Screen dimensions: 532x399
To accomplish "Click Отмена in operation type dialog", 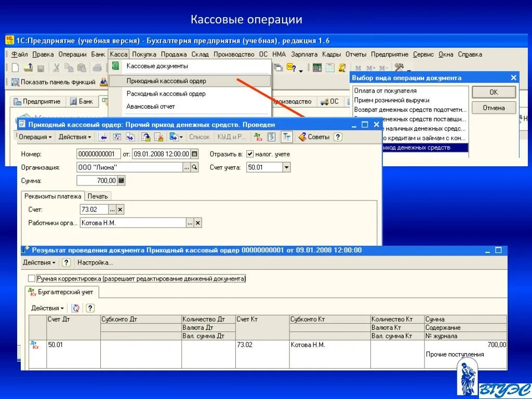I will (x=494, y=108).
